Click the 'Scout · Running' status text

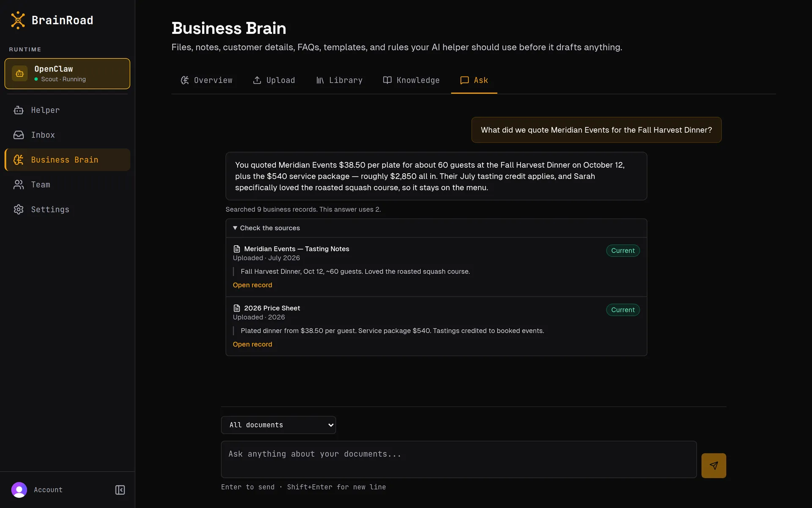[x=63, y=79]
